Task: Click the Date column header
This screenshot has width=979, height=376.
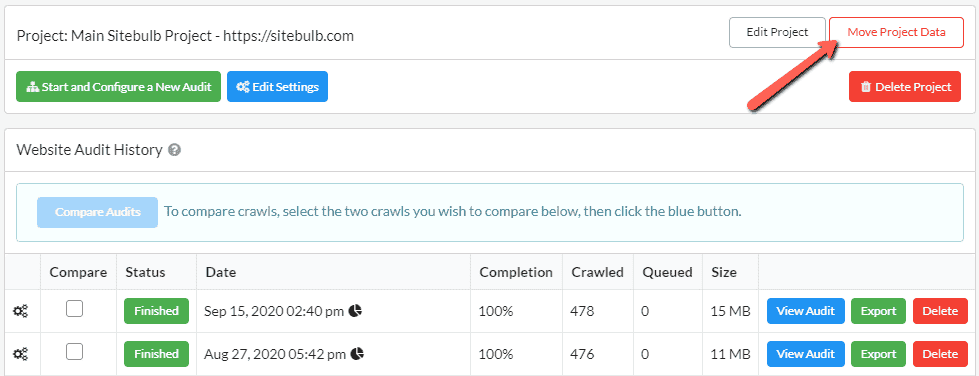Action: pyautogui.click(x=221, y=272)
